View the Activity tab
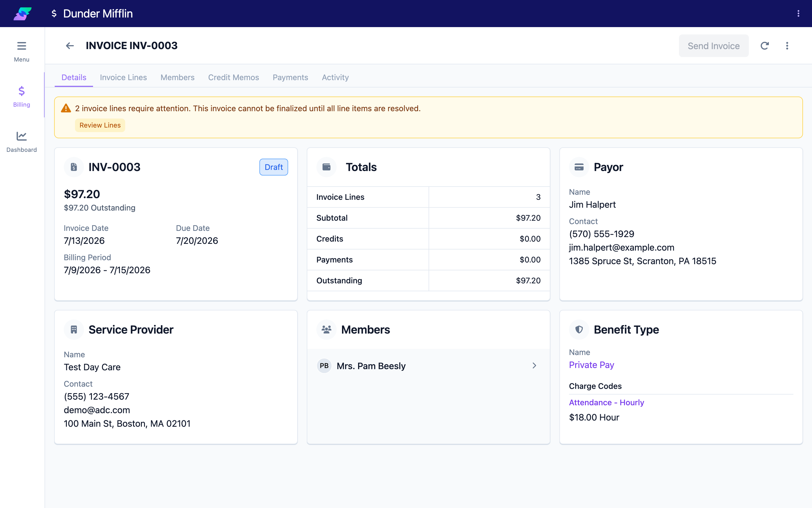The height and width of the screenshot is (508, 812). (x=335, y=77)
